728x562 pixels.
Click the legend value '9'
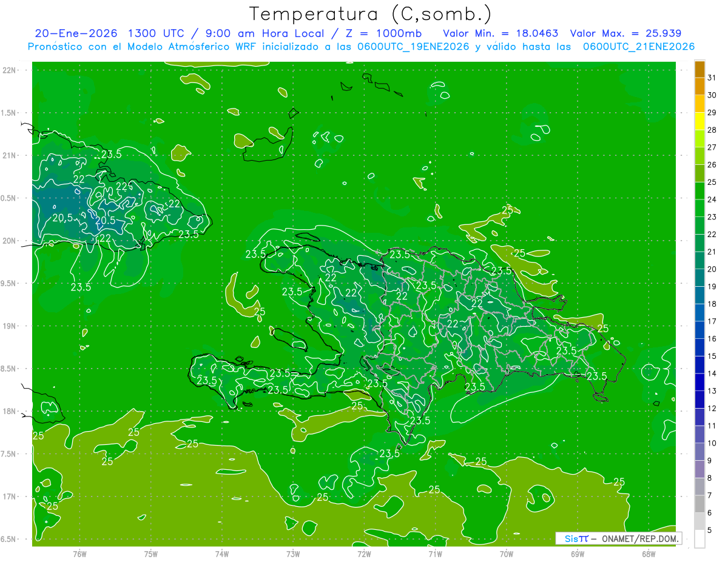tap(710, 461)
